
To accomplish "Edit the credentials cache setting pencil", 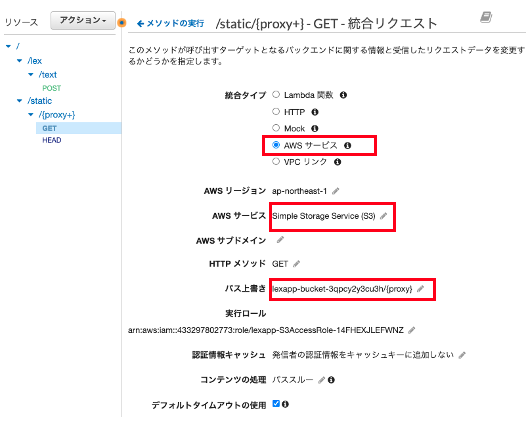I will [x=462, y=355].
